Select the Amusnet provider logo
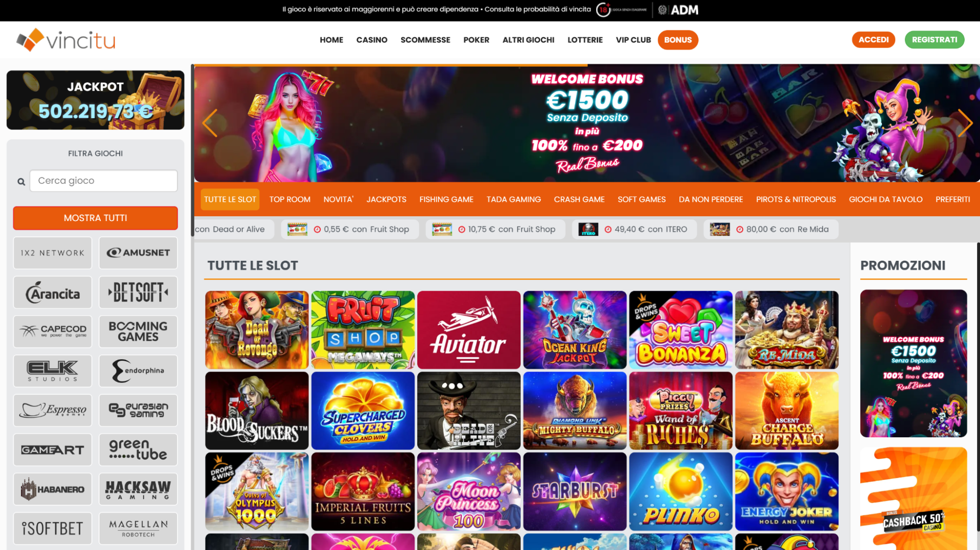 (x=138, y=253)
